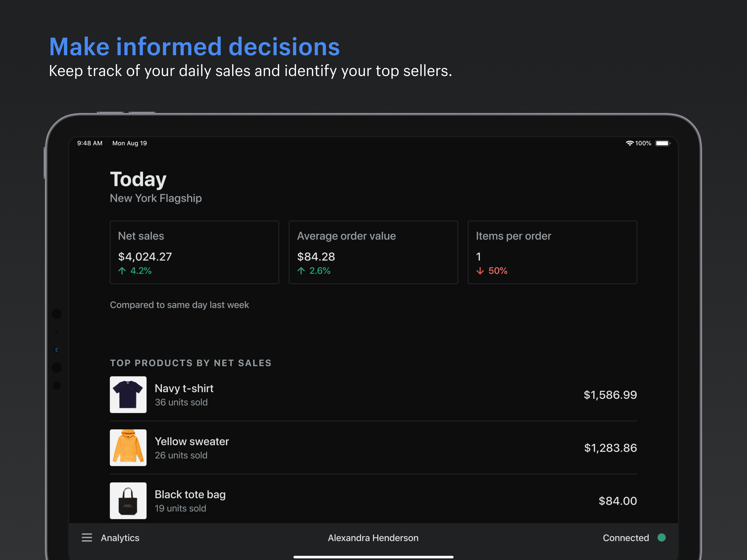Open the Yellow sweater product image

point(128,448)
